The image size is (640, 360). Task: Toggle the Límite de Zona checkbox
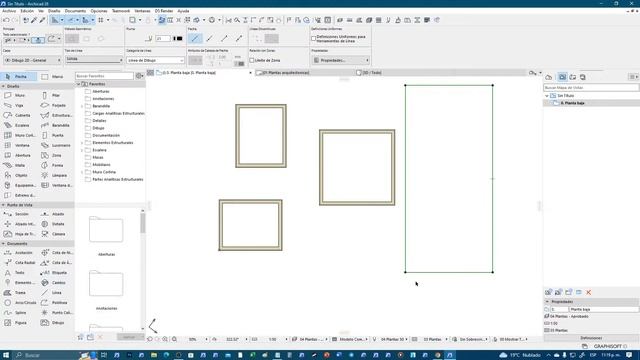252,60
